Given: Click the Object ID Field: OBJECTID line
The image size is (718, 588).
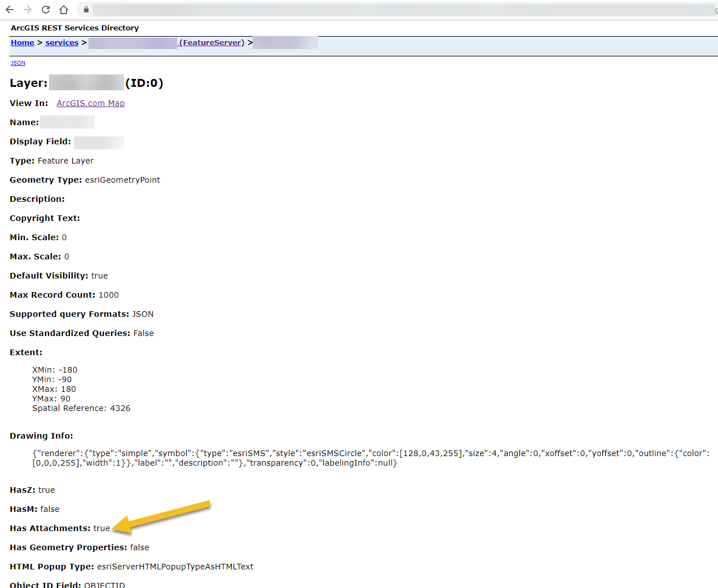Looking at the screenshot, I should click(67, 585).
